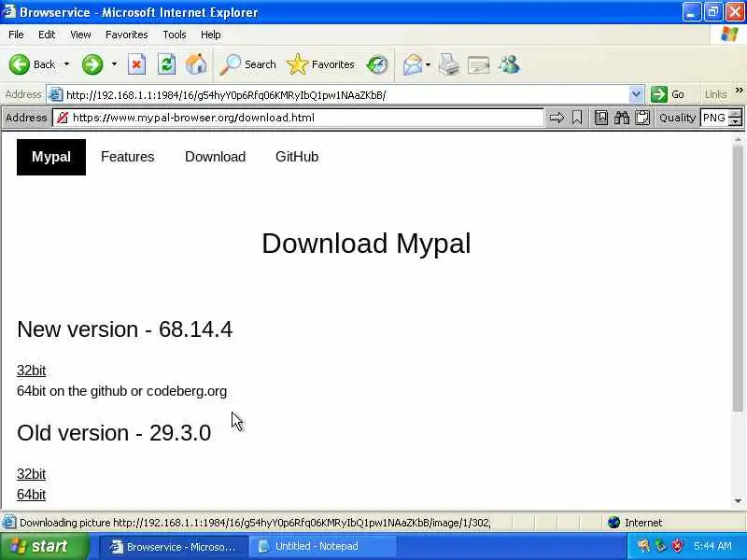747x560 pixels.
Task: Expand the Links toolbar chevron
Action: coord(739,90)
